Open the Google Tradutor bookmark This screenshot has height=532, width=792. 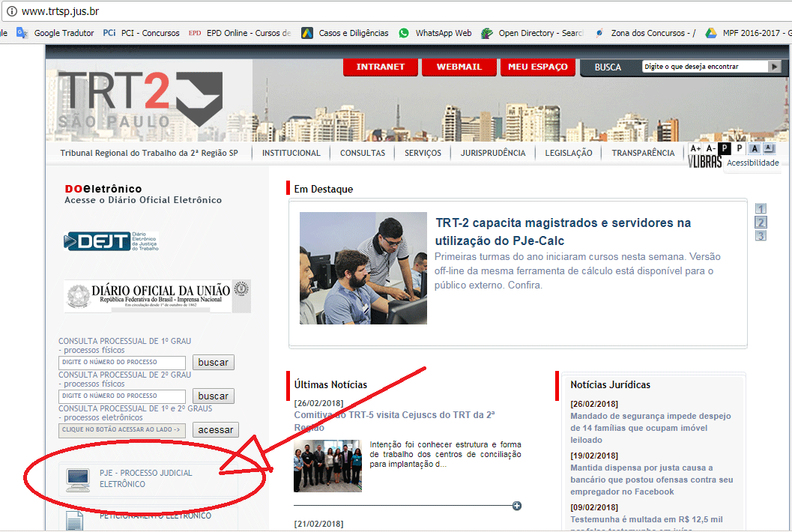pyautogui.click(x=55, y=33)
